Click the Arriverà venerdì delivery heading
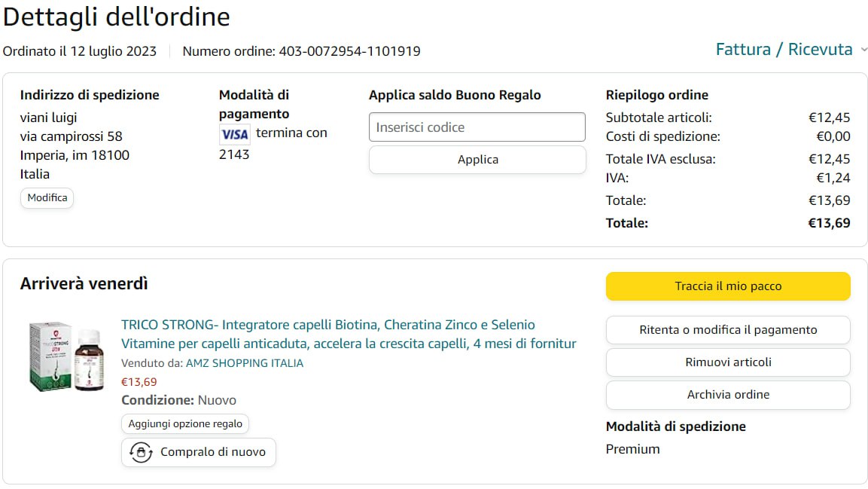Screen dimensions: 868x489 click(x=84, y=284)
